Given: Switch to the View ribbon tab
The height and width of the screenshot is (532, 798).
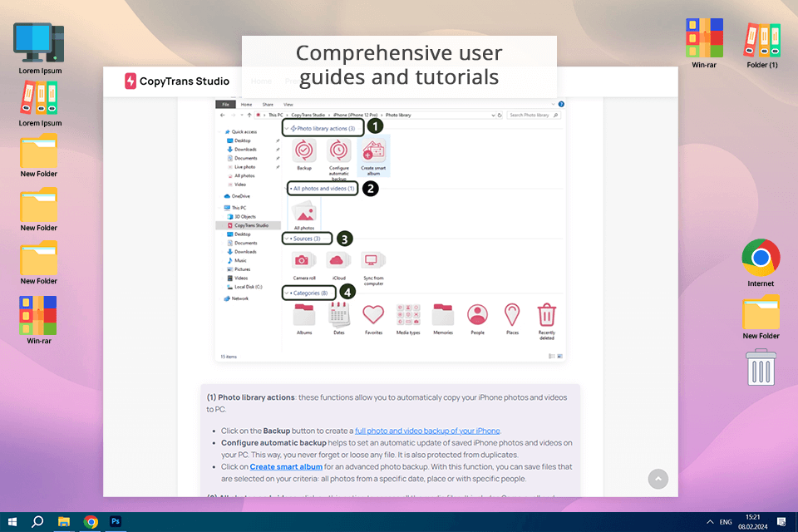Looking at the screenshot, I should pyautogui.click(x=288, y=105).
